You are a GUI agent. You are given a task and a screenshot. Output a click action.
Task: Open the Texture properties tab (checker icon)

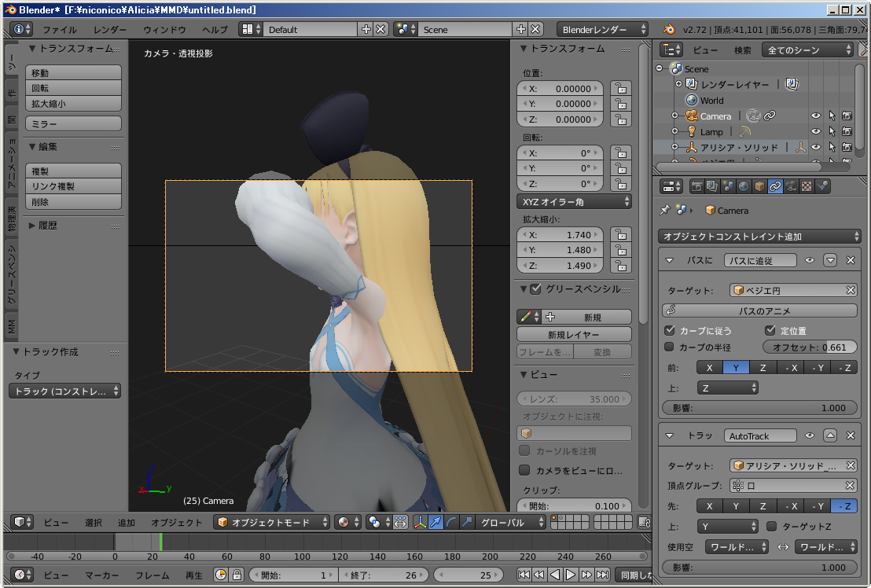[x=806, y=186]
